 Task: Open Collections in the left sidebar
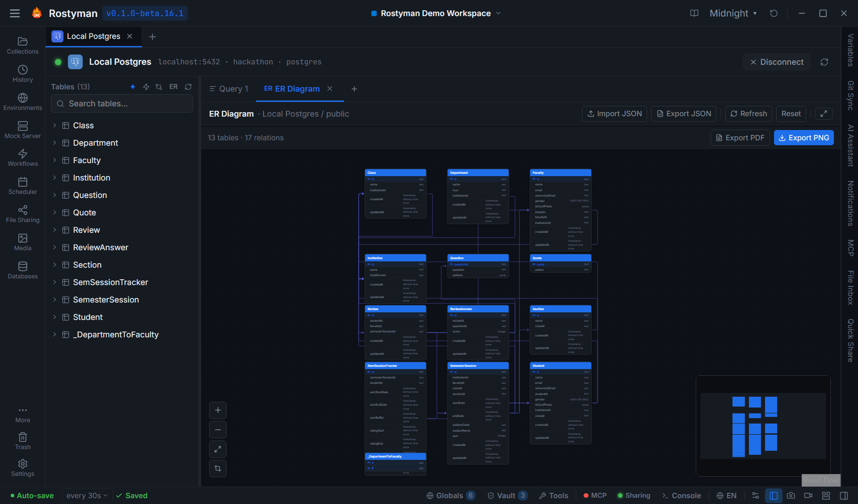23,46
